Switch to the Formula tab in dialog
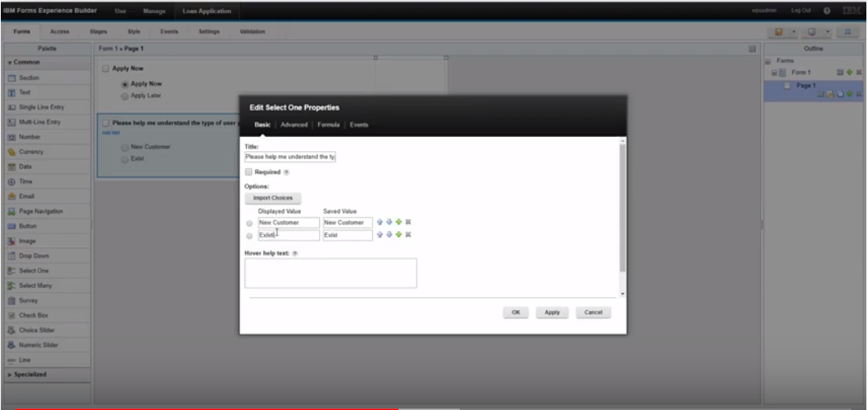Screen dimensions: 868x410 click(x=328, y=125)
